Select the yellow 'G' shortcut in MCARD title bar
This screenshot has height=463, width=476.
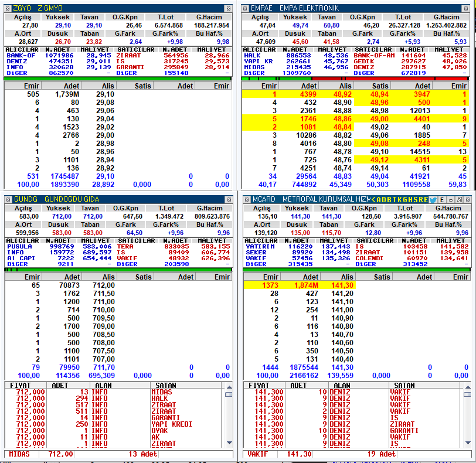[x=405, y=200]
